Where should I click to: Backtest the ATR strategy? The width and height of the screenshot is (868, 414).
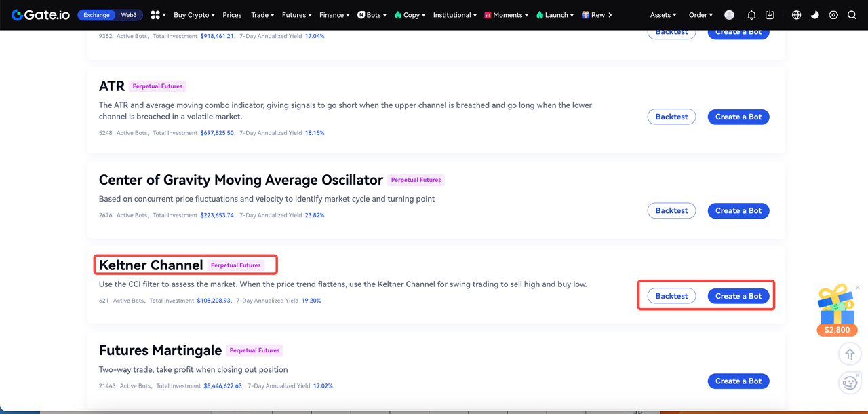(671, 117)
